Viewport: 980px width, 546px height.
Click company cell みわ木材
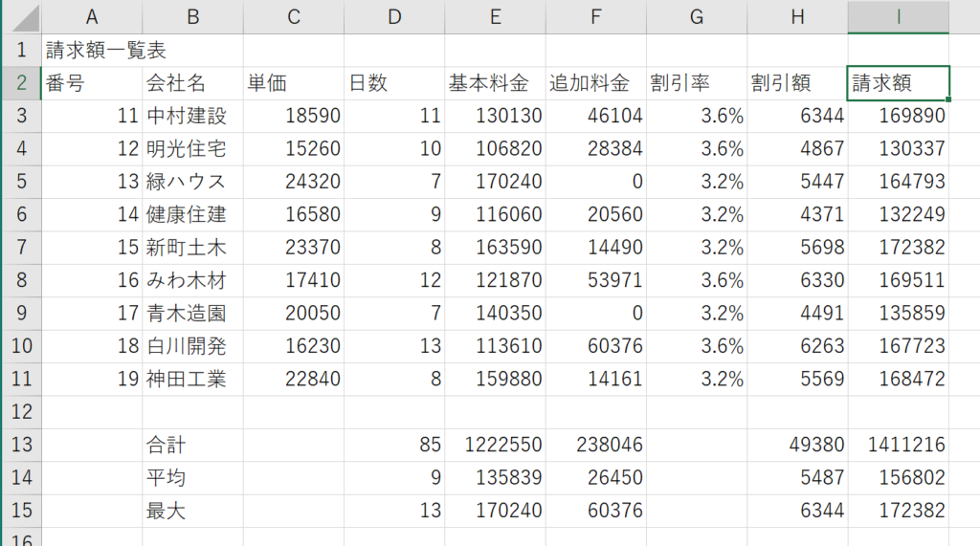click(x=192, y=280)
